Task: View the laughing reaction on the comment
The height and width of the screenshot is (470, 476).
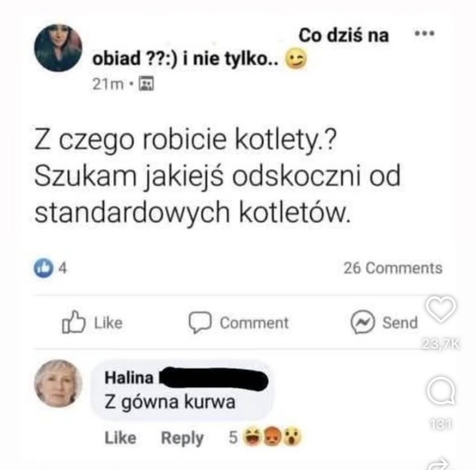Action: point(253,436)
